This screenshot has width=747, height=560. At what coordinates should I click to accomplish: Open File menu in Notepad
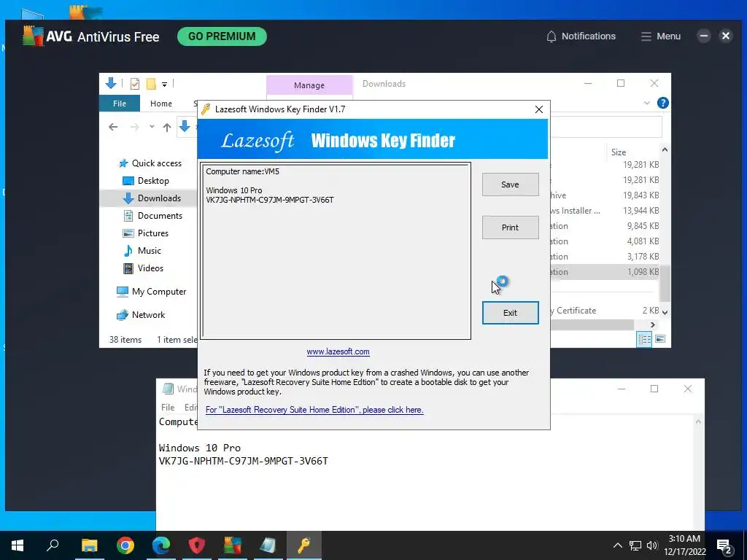click(x=168, y=408)
